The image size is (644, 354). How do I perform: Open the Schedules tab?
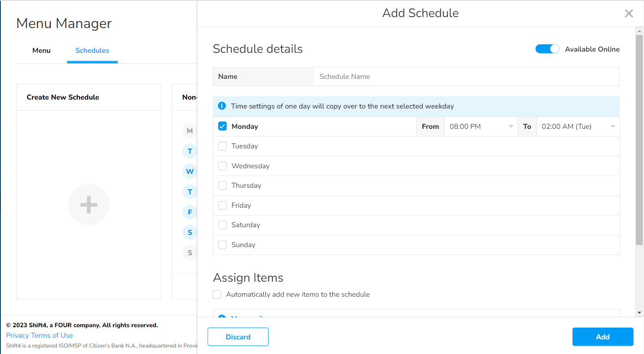(x=92, y=50)
